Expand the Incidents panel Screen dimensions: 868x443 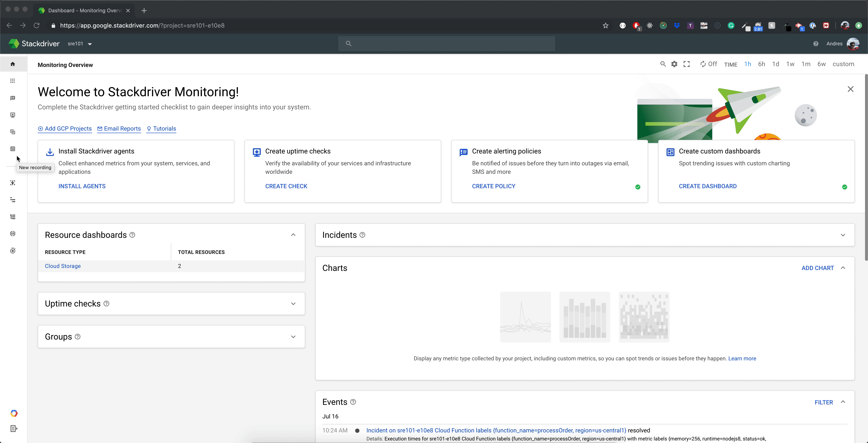[843, 235]
